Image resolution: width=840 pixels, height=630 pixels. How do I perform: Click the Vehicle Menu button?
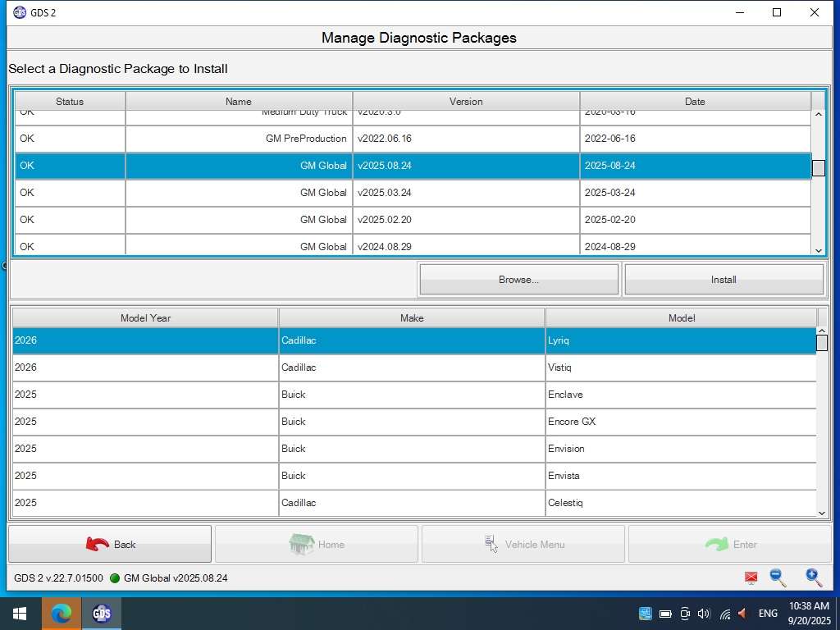[x=523, y=544]
